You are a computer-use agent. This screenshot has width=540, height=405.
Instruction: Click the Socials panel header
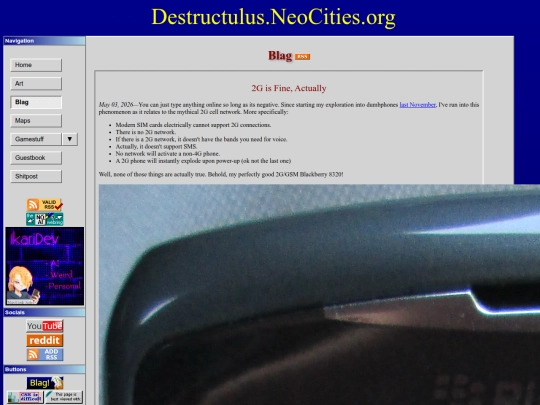44,312
